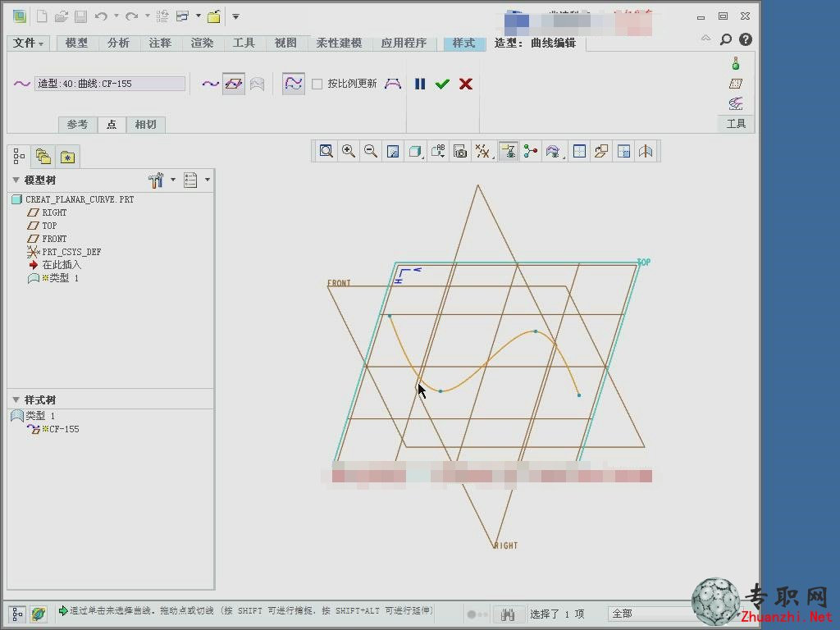Click the active plane orientation icon
This screenshot has height=630, width=840.
click(x=601, y=151)
